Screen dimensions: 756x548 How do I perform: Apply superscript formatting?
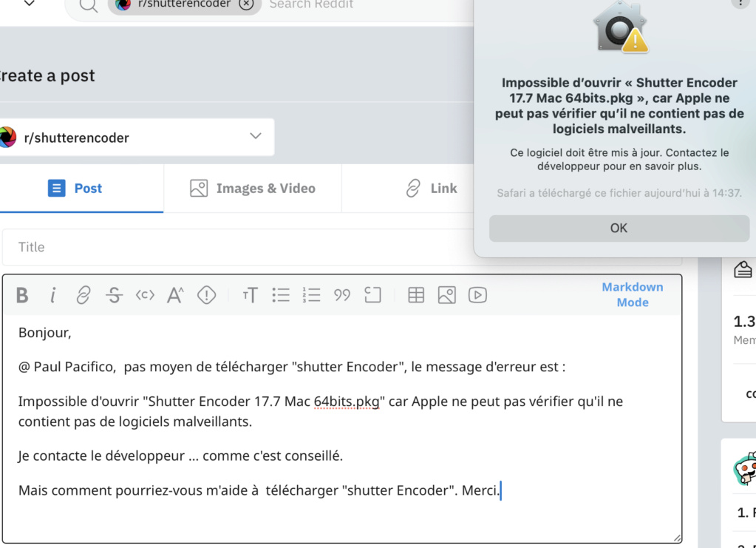175,295
